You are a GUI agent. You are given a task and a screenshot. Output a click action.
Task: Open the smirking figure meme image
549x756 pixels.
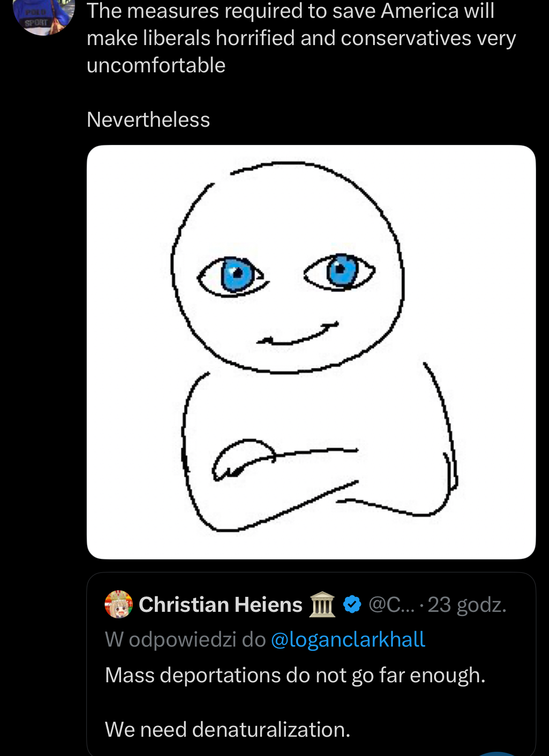[x=311, y=352]
